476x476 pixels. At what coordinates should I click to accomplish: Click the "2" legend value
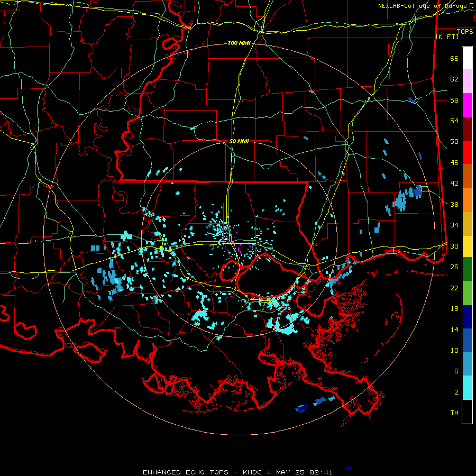456,392
